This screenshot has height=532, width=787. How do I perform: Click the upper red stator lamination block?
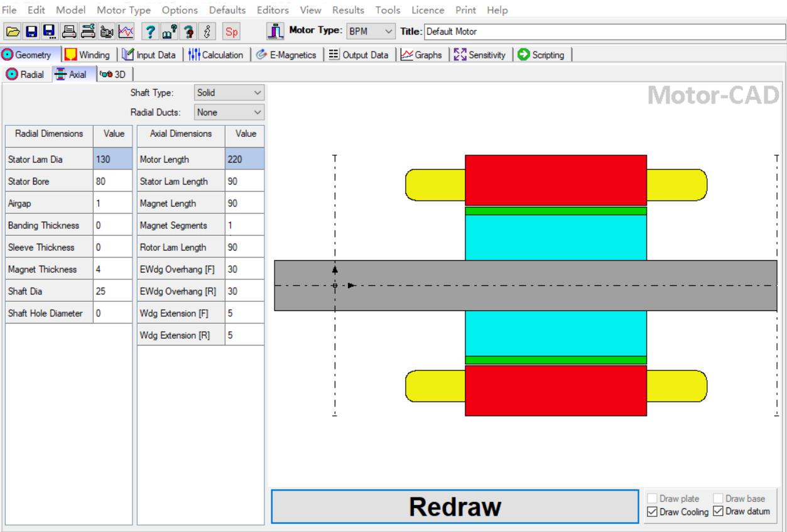tap(556, 180)
